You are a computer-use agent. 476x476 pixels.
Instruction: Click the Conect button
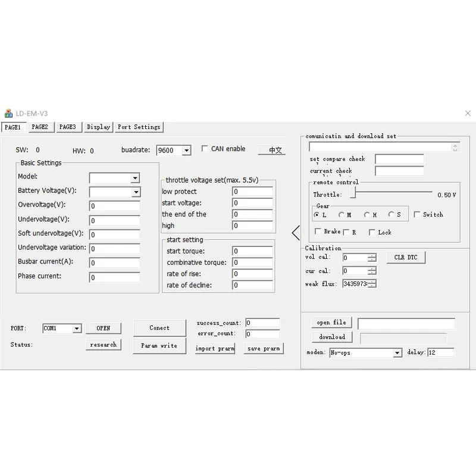pyautogui.click(x=159, y=327)
